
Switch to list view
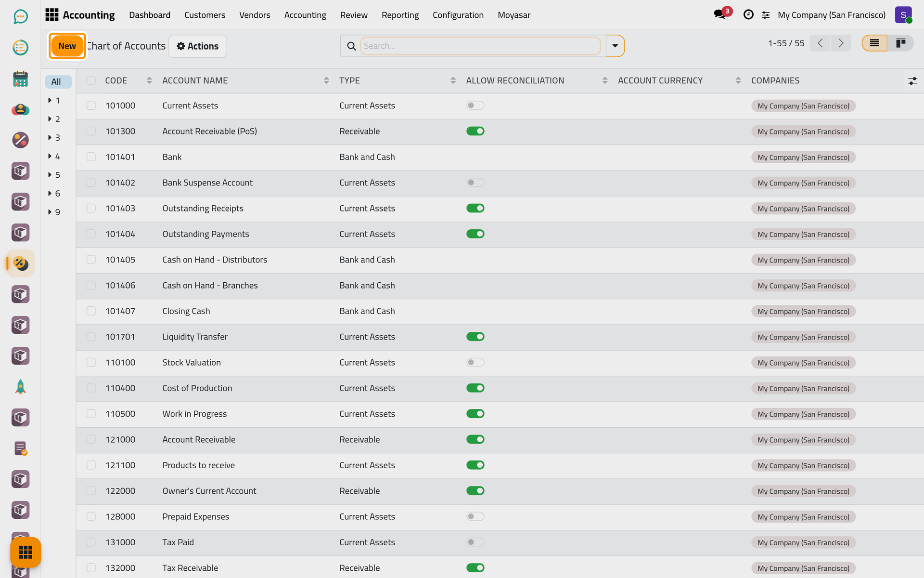pos(874,43)
